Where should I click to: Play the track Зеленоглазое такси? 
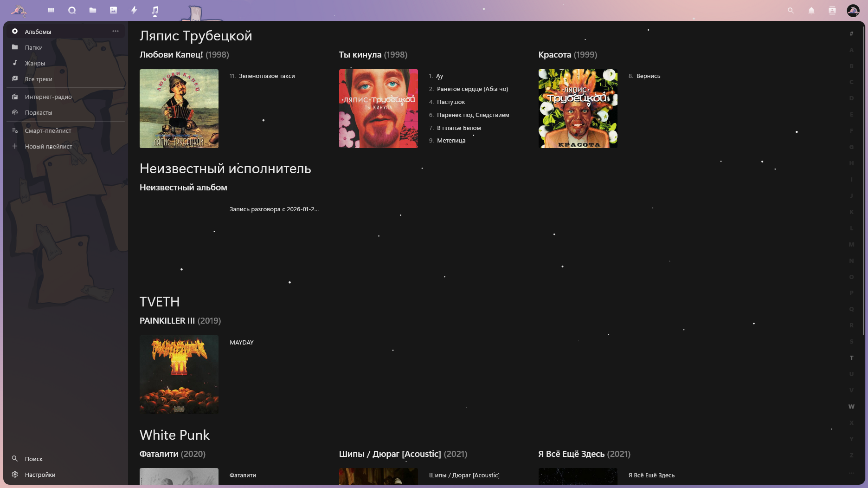click(267, 76)
